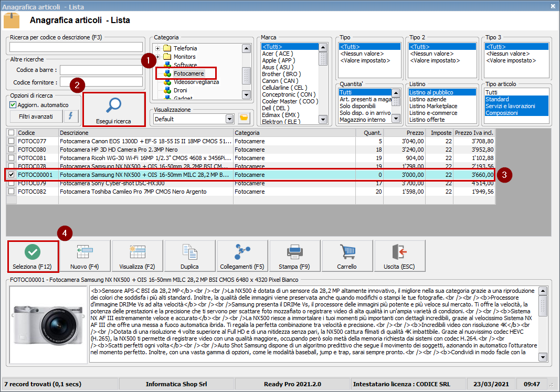Click the Quantita' list down arrow
This screenshot has height=392, width=560.
(x=396, y=118)
